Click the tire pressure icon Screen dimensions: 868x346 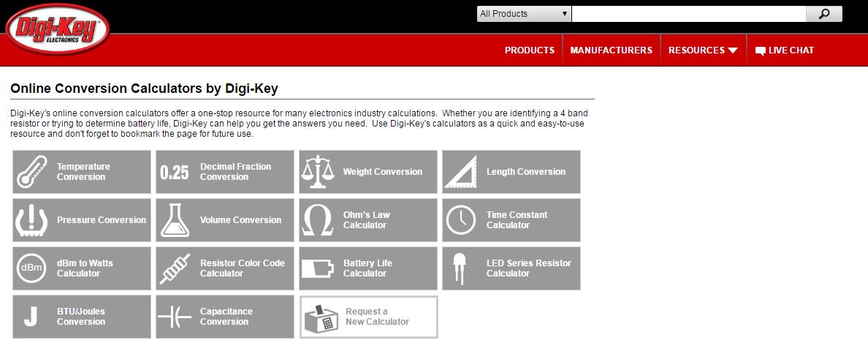tap(31, 220)
